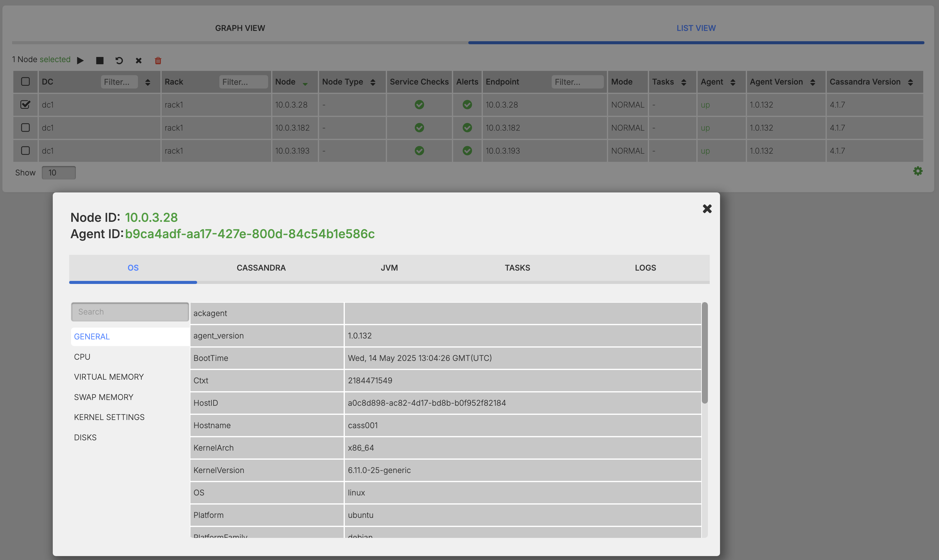
Task: Click the start (play) node icon
Action: [80, 60]
